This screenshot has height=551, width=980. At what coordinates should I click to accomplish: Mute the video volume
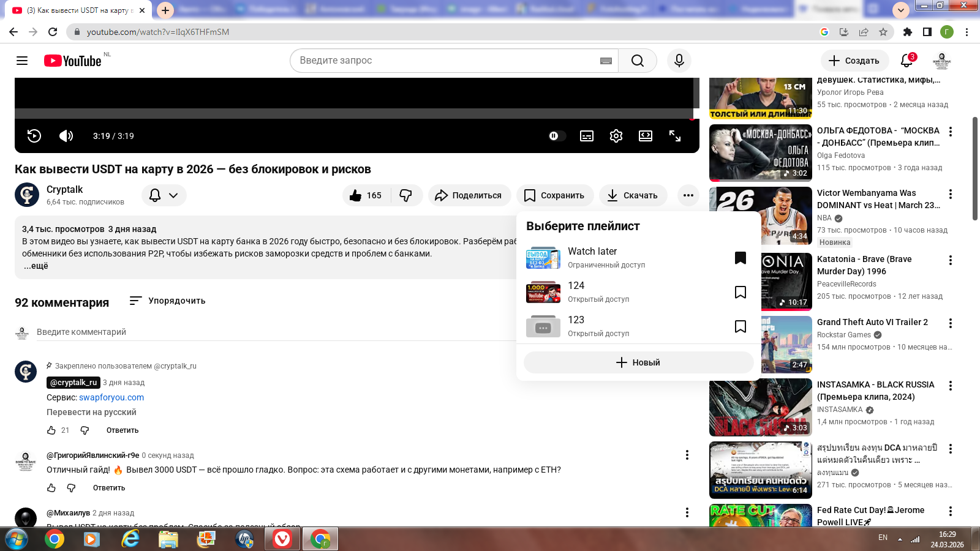[66, 136]
